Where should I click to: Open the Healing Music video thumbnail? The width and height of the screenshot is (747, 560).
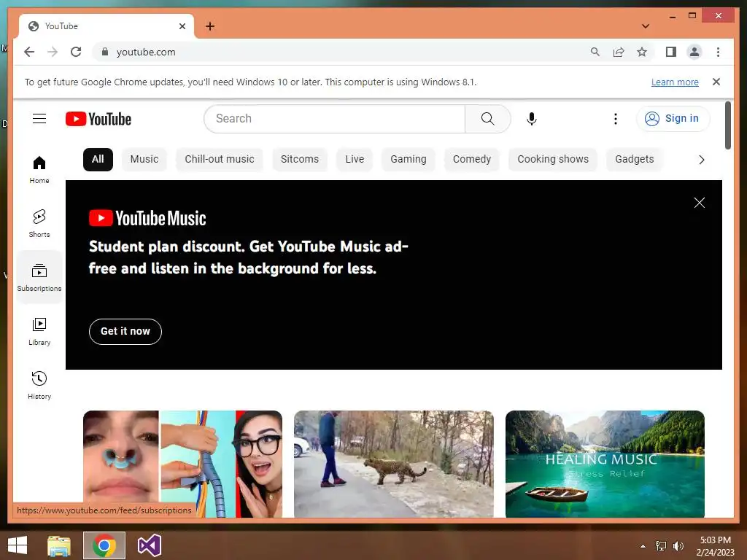tap(605, 464)
